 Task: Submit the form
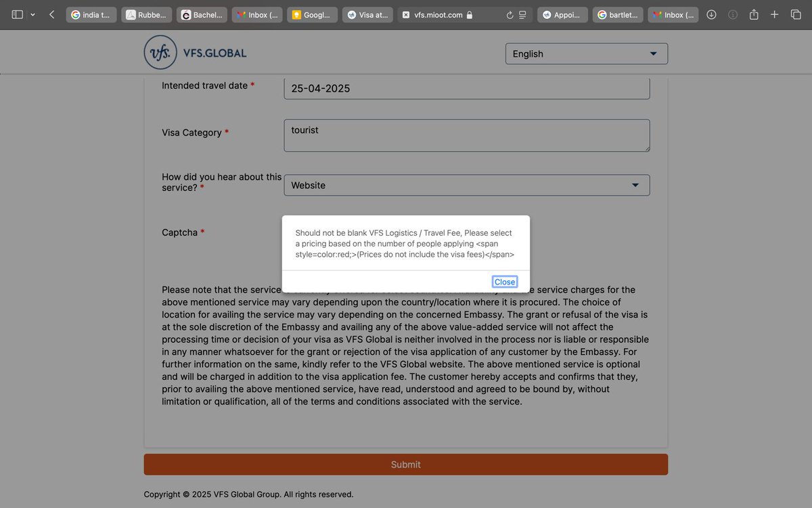pos(406,465)
